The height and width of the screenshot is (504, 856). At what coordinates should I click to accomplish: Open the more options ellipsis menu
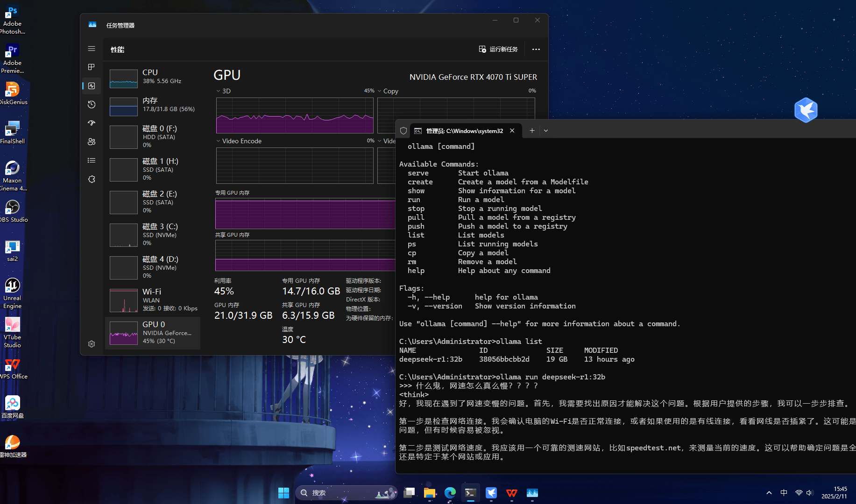tap(536, 49)
